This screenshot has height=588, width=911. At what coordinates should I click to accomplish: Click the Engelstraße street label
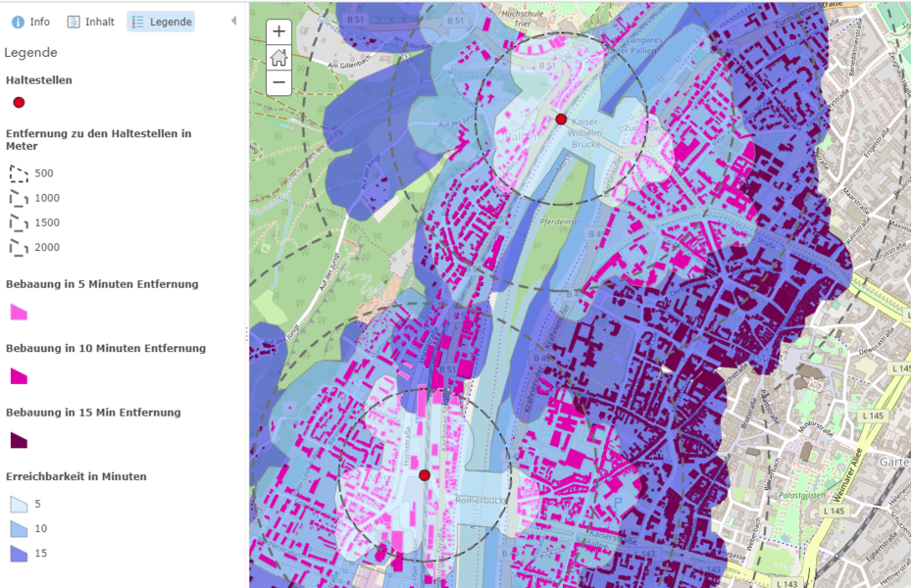click(877, 142)
